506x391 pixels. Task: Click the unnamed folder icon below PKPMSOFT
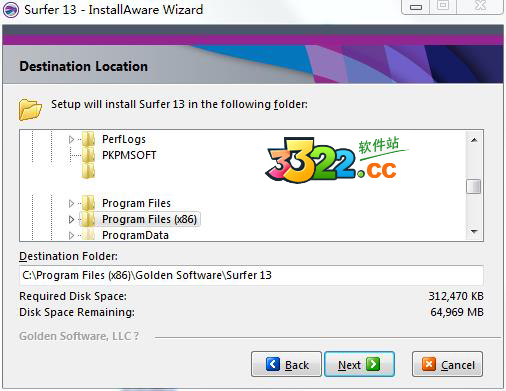pyautogui.click(x=89, y=171)
